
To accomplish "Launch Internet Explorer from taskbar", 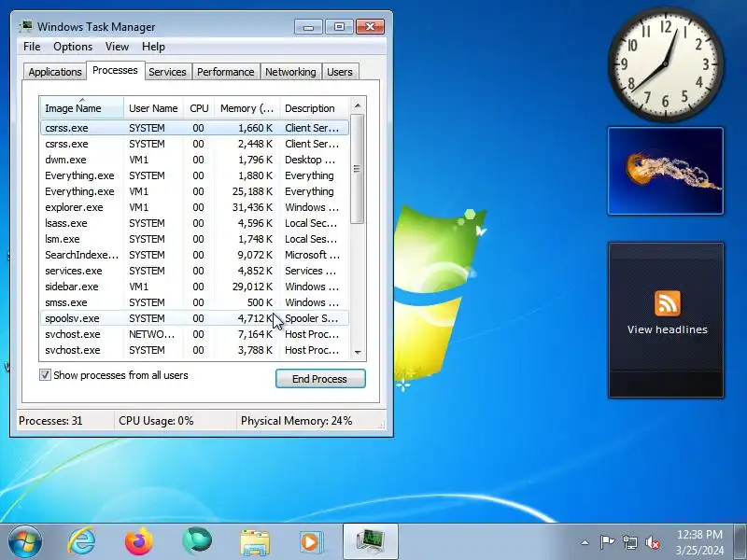I will (x=81, y=542).
